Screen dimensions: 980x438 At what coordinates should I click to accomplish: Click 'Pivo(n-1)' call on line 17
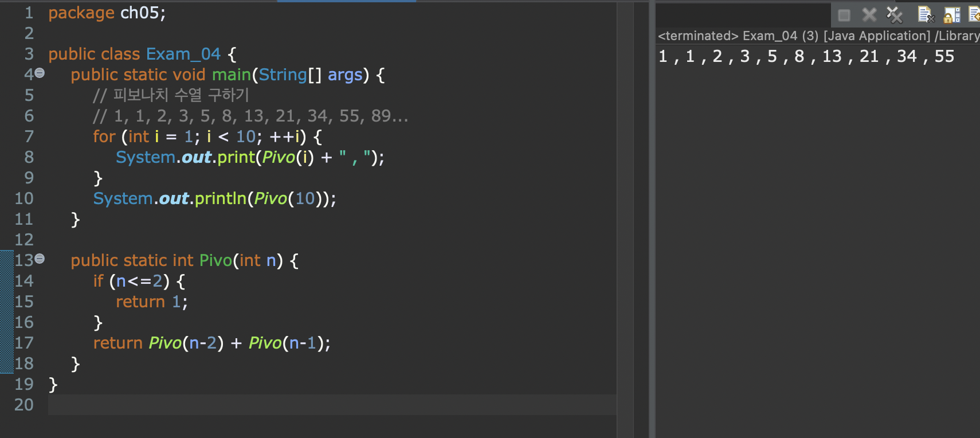tap(287, 343)
